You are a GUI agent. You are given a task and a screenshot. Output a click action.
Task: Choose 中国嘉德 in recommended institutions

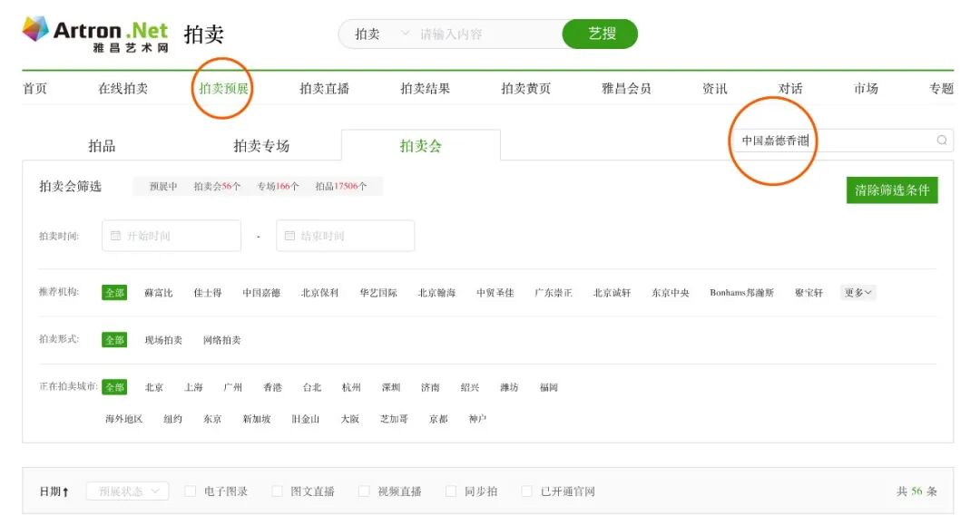pyautogui.click(x=261, y=293)
